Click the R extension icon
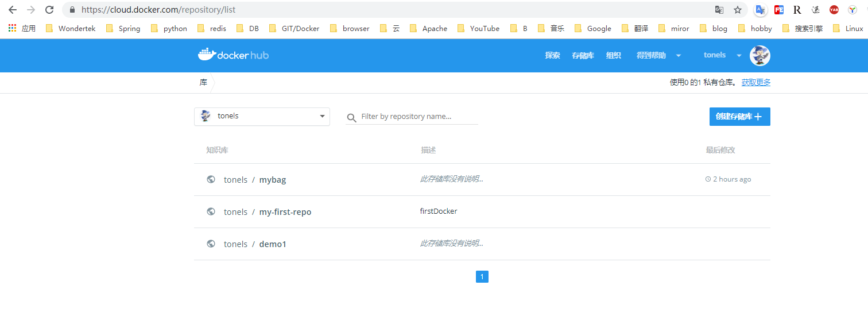 pyautogui.click(x=797, y=10)
